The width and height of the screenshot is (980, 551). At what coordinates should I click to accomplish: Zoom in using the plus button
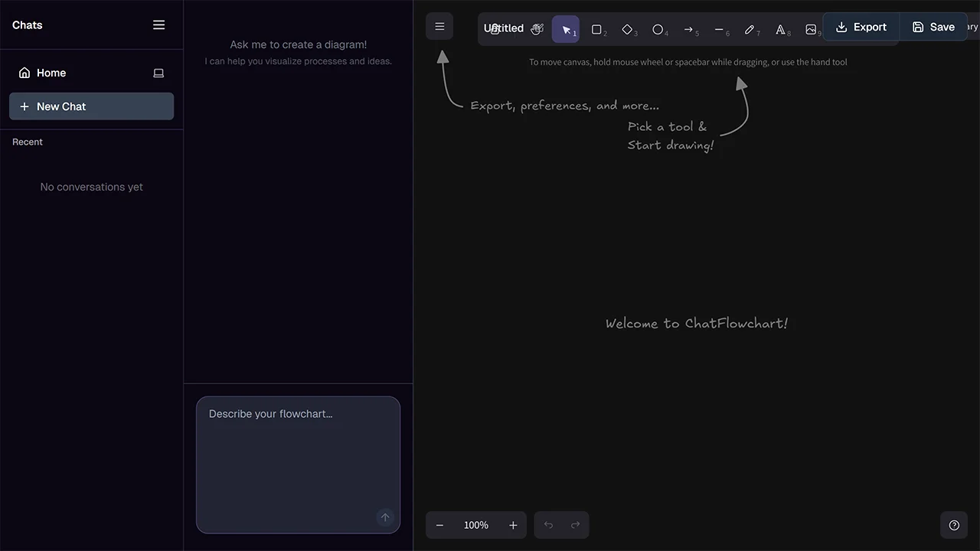coord(513,525)
